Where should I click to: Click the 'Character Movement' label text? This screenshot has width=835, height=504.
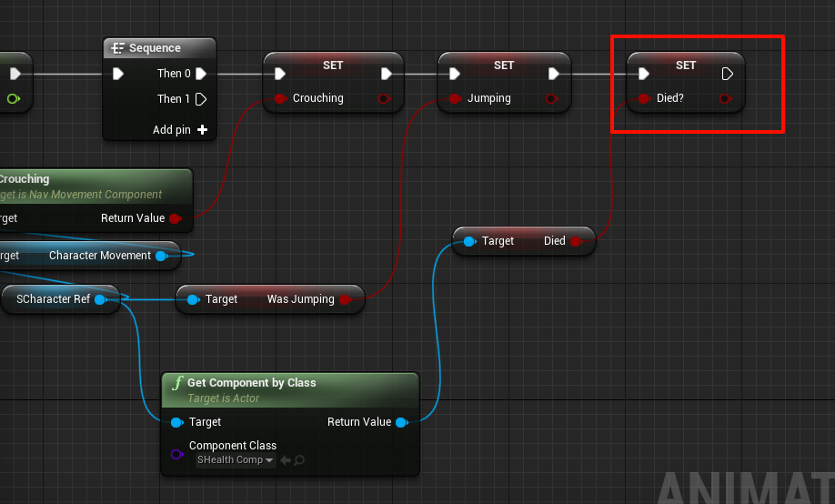(100, 256)
